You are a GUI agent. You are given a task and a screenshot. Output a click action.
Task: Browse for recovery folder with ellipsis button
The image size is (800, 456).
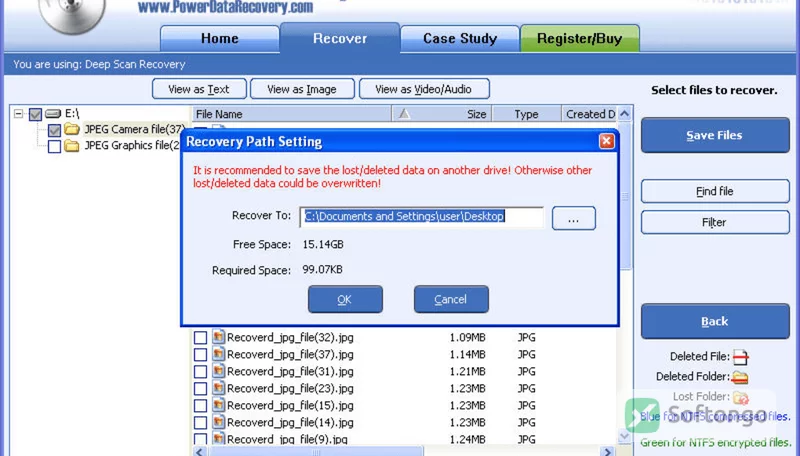pyautogui.click(x=573, y=218)
